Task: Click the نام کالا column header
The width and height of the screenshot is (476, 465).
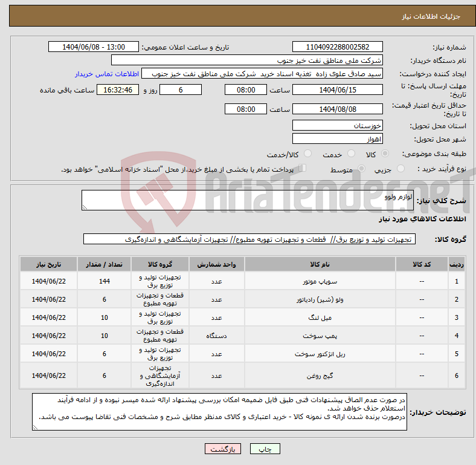Action: (x=320, y=264)
